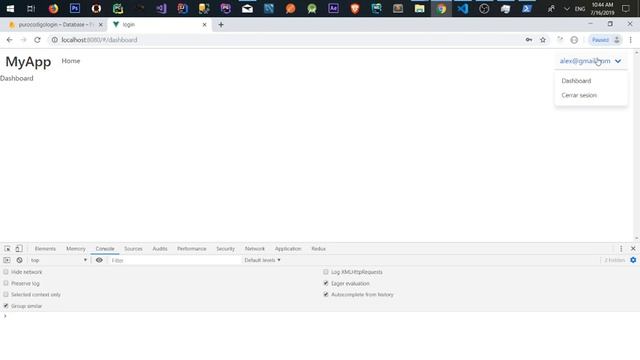Open the Performance tab

point(191,249)
